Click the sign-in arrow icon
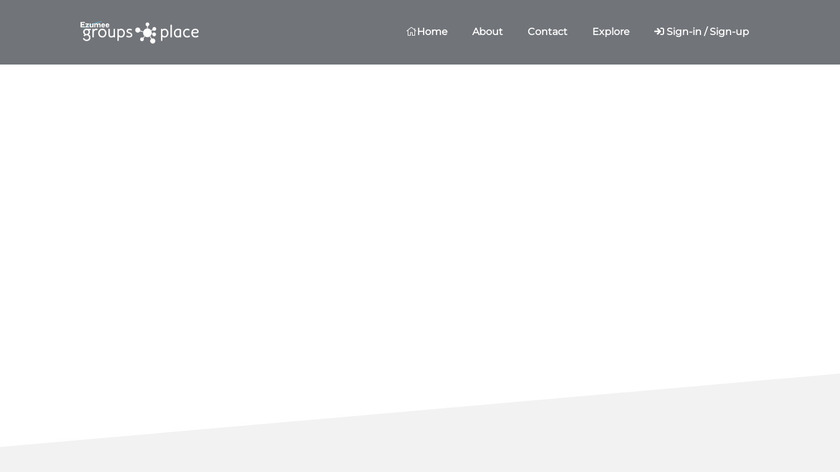840x472 pixels. 659,32
